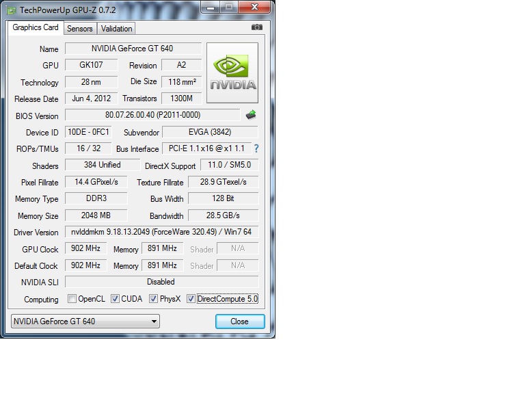This screenshot has width=525, height=420.
Task: Click the Default Clock field 902 MHz
Action: pos(85,265)
